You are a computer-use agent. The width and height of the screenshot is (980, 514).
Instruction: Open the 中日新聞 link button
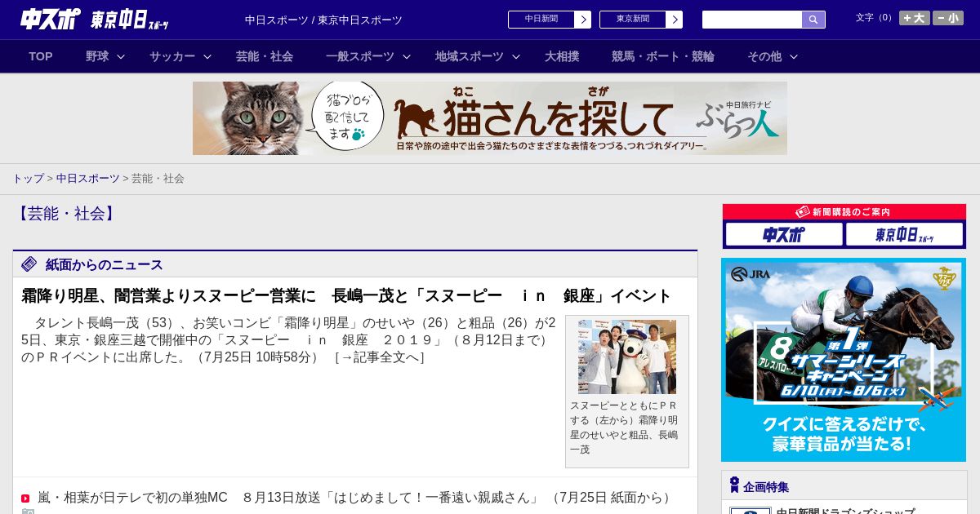[541, 20]
